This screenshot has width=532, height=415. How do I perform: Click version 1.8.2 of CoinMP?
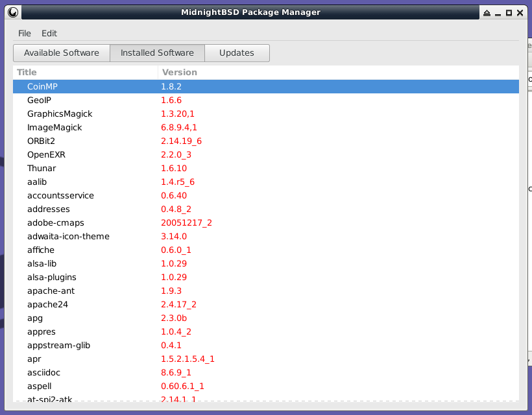coord(171,86)
